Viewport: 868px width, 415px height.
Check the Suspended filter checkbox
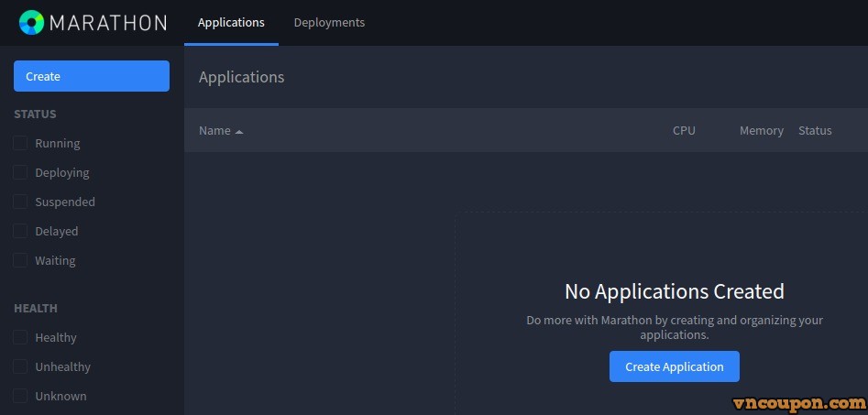tap(20, 202)
